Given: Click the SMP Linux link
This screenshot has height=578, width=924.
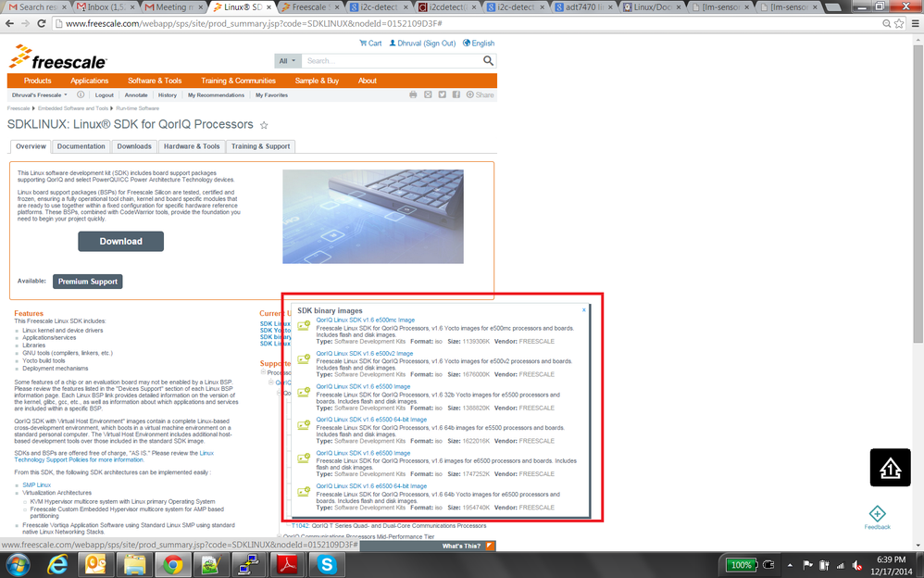Looking at the screenshot, I should click(x=36, y=484).
